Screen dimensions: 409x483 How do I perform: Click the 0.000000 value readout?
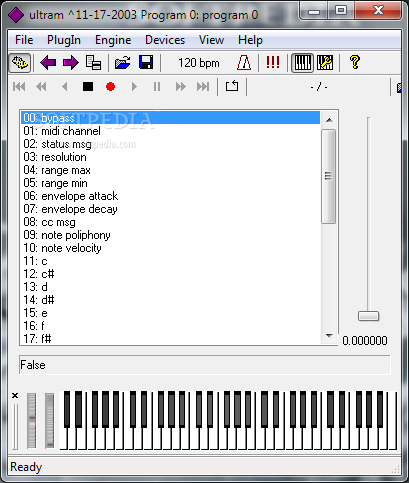coord(365,341)
